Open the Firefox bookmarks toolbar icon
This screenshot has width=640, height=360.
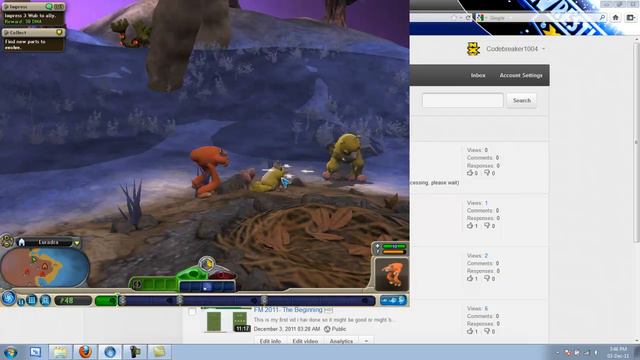tap(631, 18)
